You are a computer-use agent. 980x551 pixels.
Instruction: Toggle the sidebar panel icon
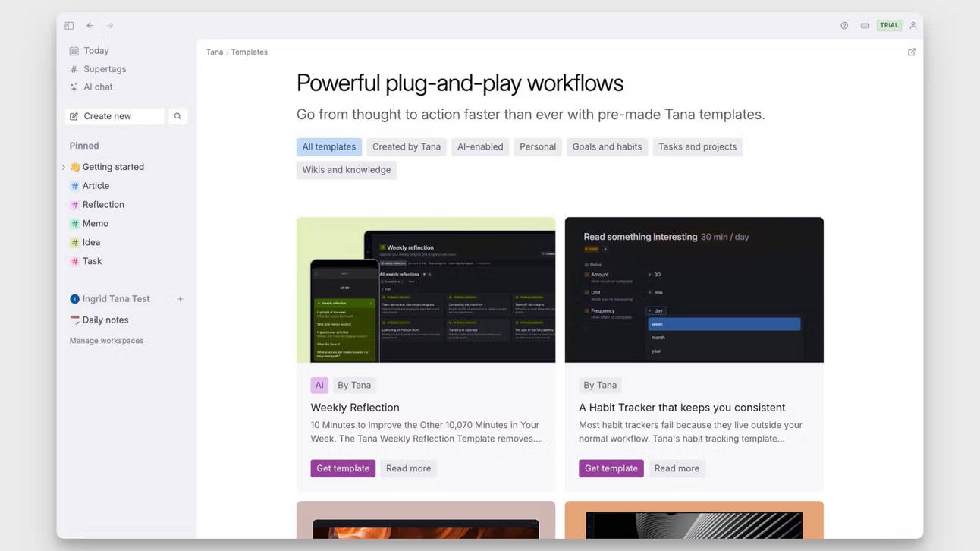click(69, 26)
